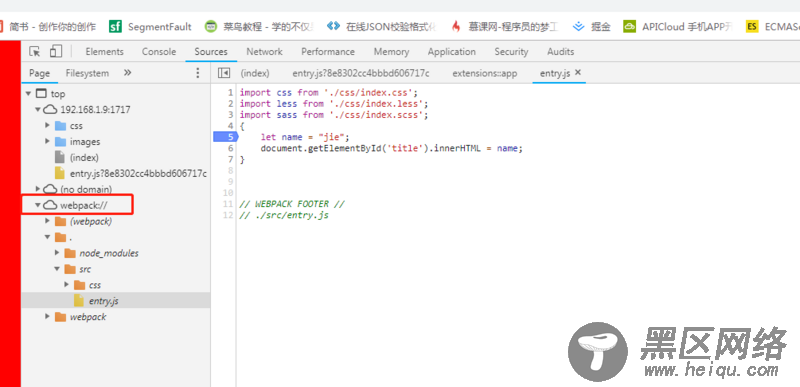Show more navigator tabs chevron

coord(128,72)
